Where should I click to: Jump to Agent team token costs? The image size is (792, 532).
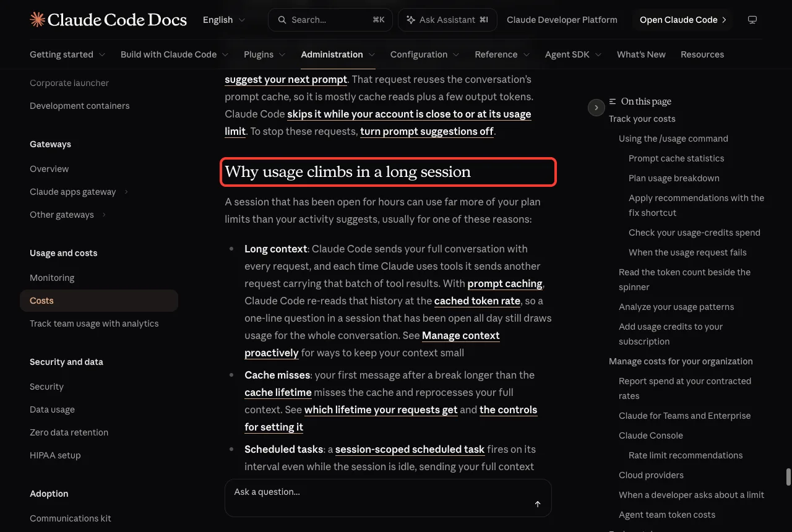tap(667, 515)
